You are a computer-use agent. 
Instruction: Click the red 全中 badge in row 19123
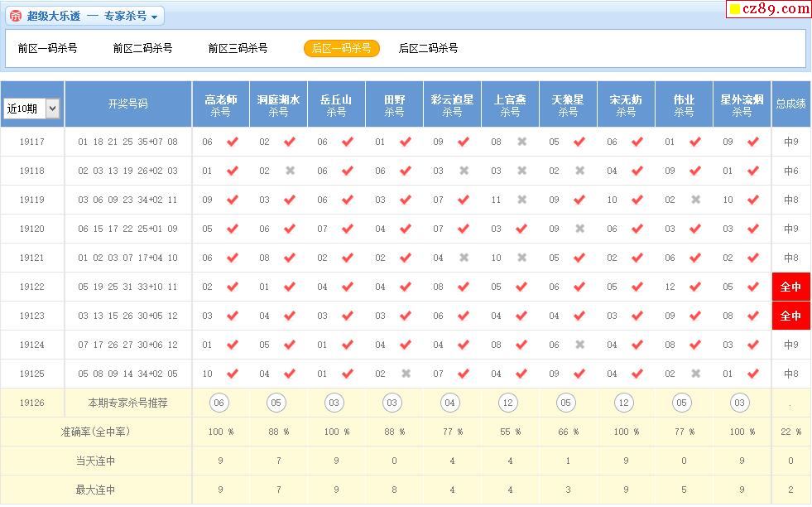tap(790, 316)
